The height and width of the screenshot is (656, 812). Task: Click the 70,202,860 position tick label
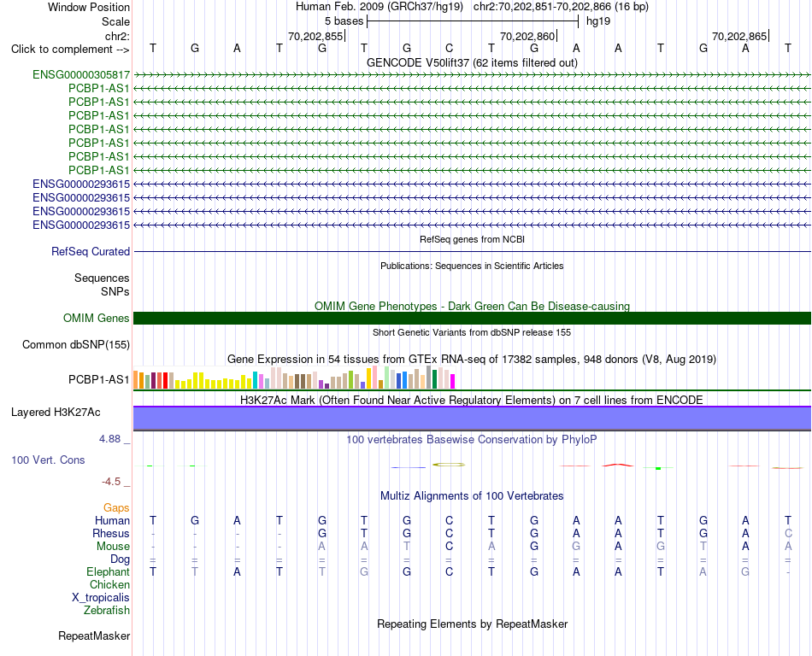pyautogui.click(x=527, y=36)
